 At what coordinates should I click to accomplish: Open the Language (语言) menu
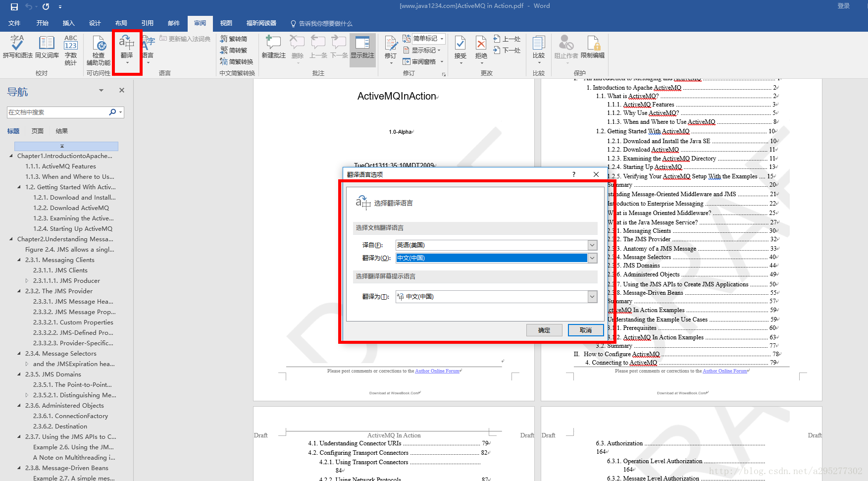[148, 50]
